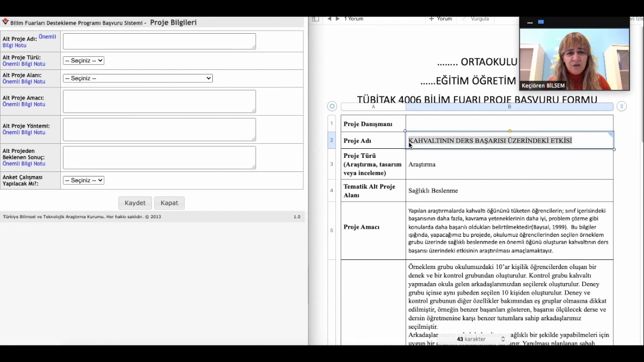Click the Alt Proje Adı text field

click(x=159, y=41)
